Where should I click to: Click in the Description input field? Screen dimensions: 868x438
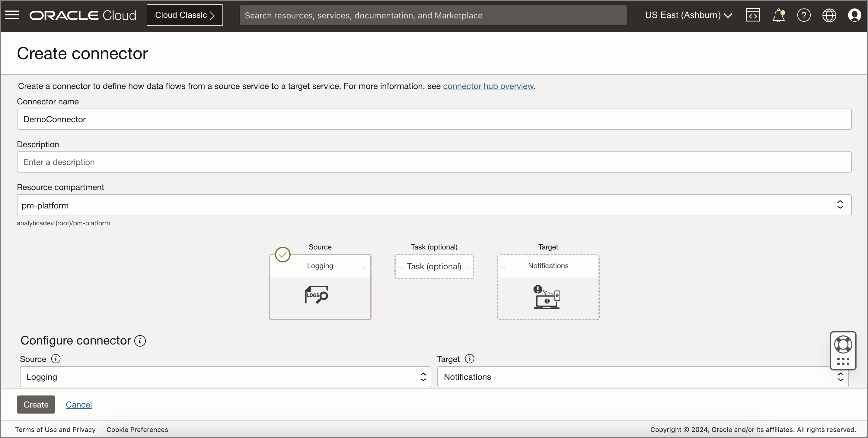click(x=434, y=162)
